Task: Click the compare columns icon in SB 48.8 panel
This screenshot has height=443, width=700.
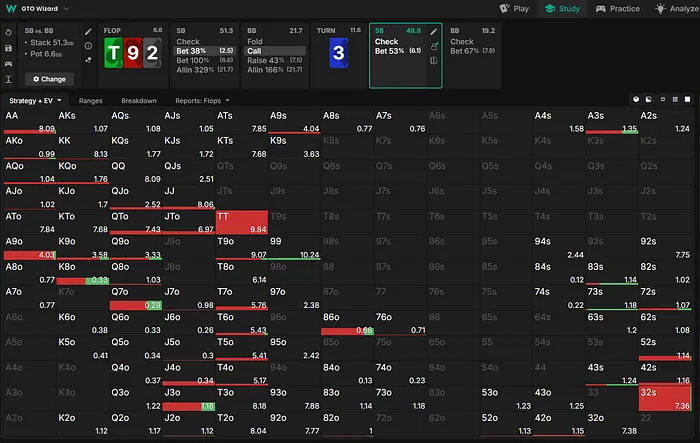Action: point(434,61)
